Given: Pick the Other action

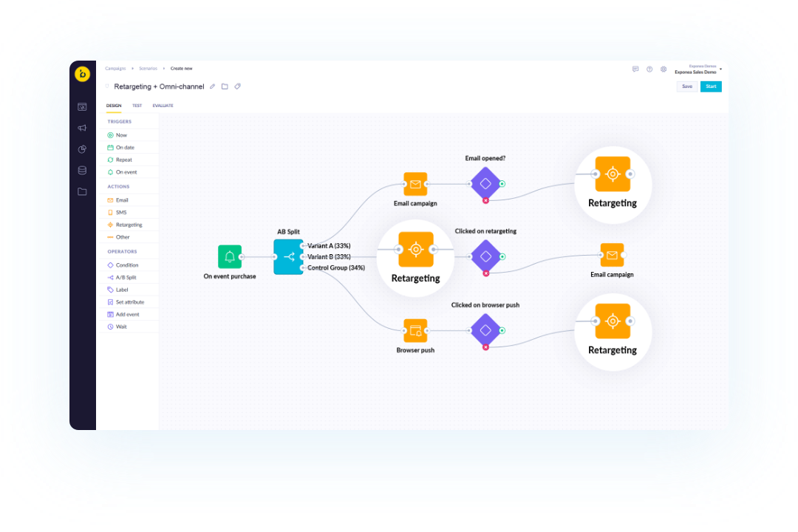Looking at the screenshot, I should coord(128,237).
